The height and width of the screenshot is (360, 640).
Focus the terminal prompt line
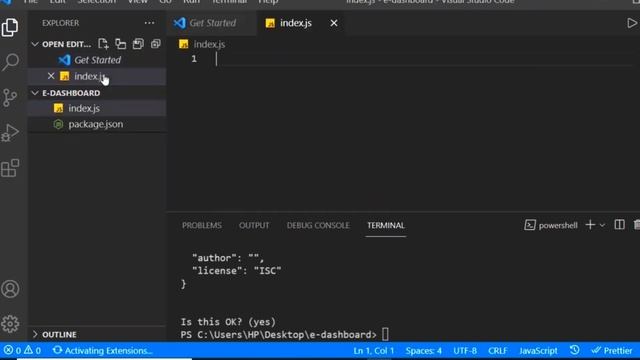point(285,335)
